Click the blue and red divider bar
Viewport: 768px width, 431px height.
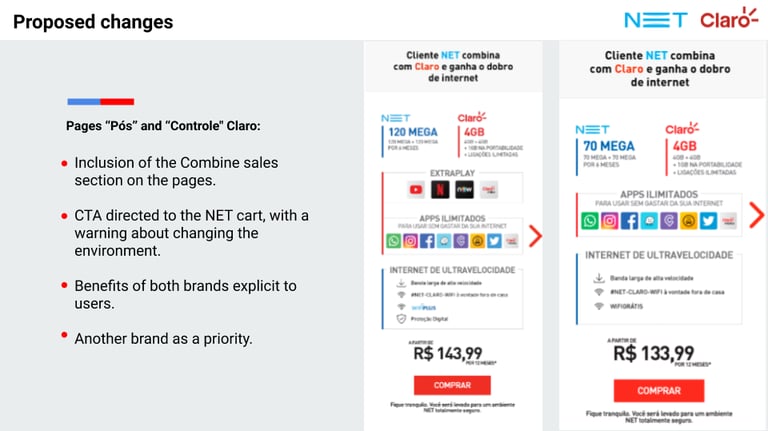[101, 102]
